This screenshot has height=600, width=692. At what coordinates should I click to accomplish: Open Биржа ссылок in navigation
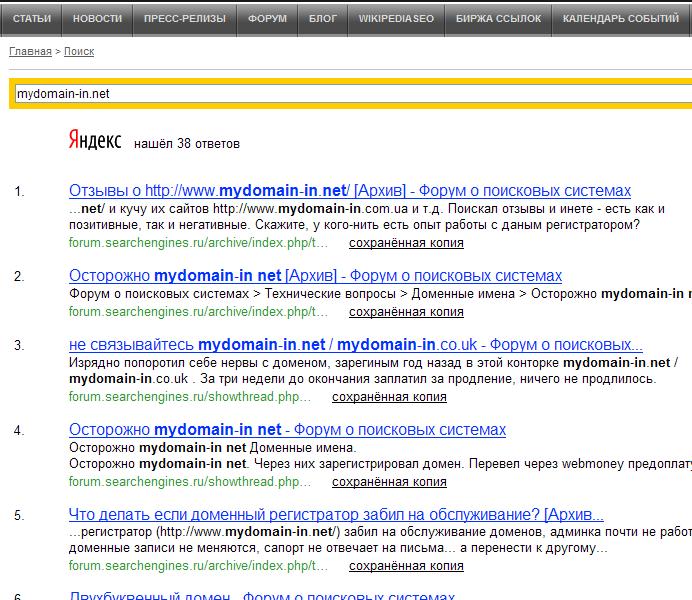coord(497,19)
